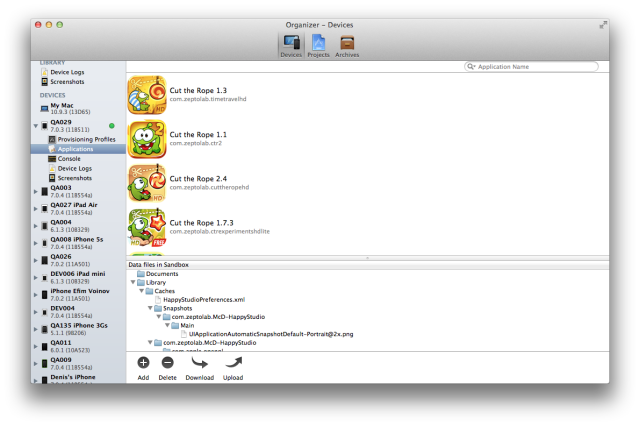This screenshot has height=426, width=640.
Task: Select the Documents folder in Sandbox
Action: [158, 274]
